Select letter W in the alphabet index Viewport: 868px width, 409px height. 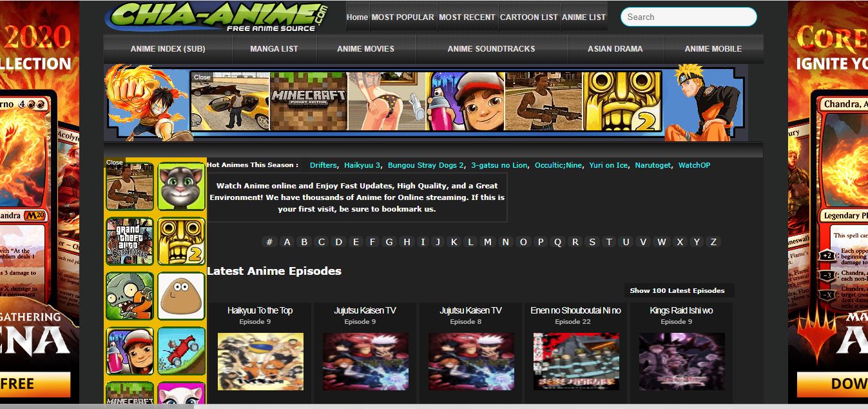(662, 242)
